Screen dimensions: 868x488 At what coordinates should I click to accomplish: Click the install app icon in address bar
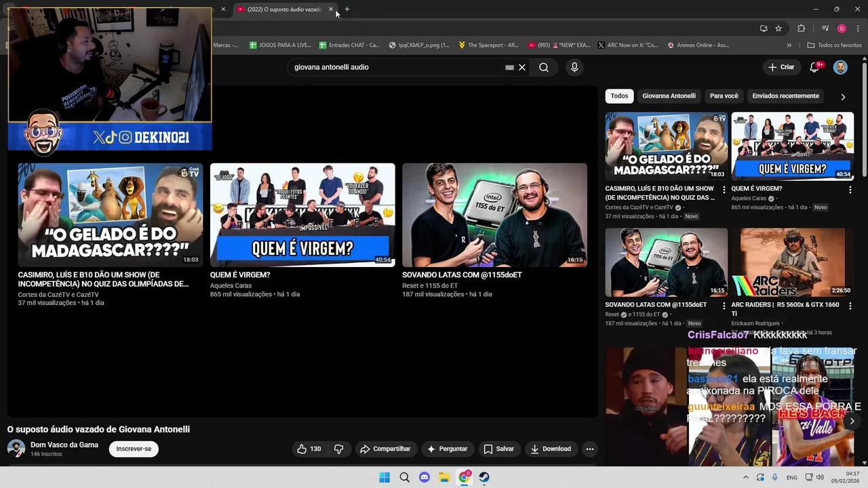tap(764, 28)
